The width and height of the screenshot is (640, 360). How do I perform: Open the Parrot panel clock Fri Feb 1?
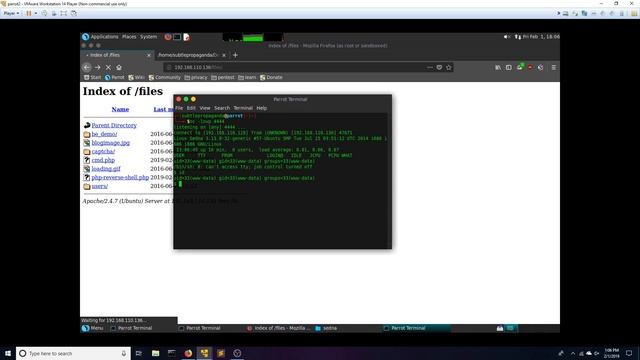(541, 37)
